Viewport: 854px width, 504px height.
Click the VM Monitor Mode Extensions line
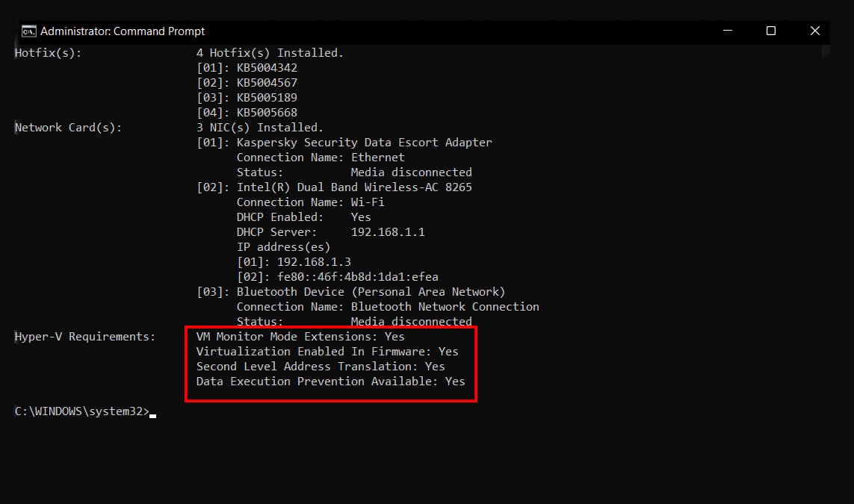pos(300,336)
